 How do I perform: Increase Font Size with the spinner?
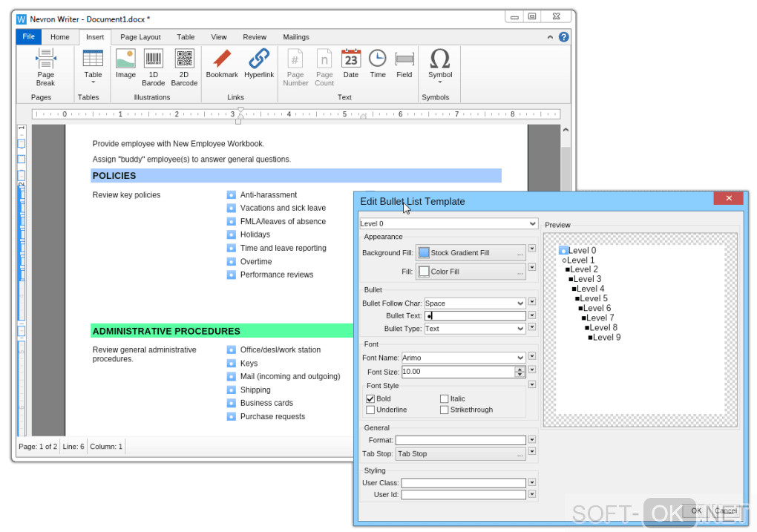[x=520, y=370]
